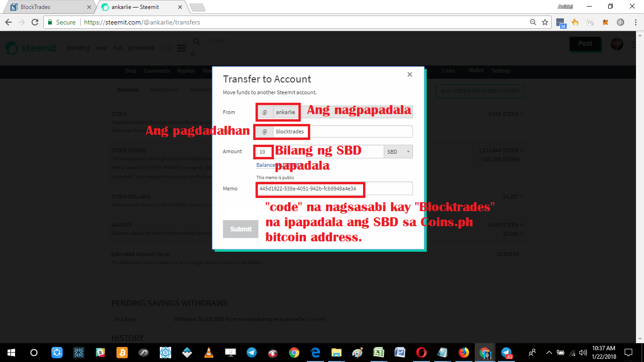Click the Amount field showing 10
The image size is (644, 362).
point(320,151)
